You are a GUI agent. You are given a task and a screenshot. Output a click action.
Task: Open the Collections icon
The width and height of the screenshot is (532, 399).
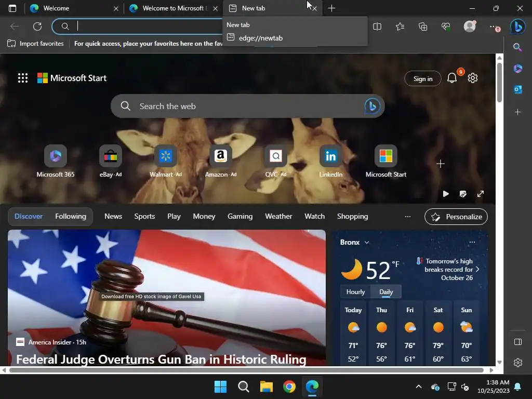(x=423, y=26)
